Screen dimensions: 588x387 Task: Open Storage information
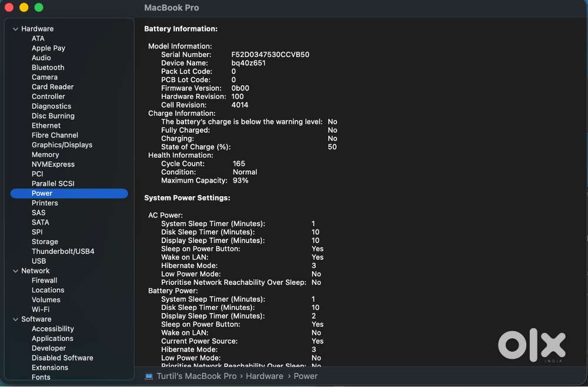click(x=45, y=242)
